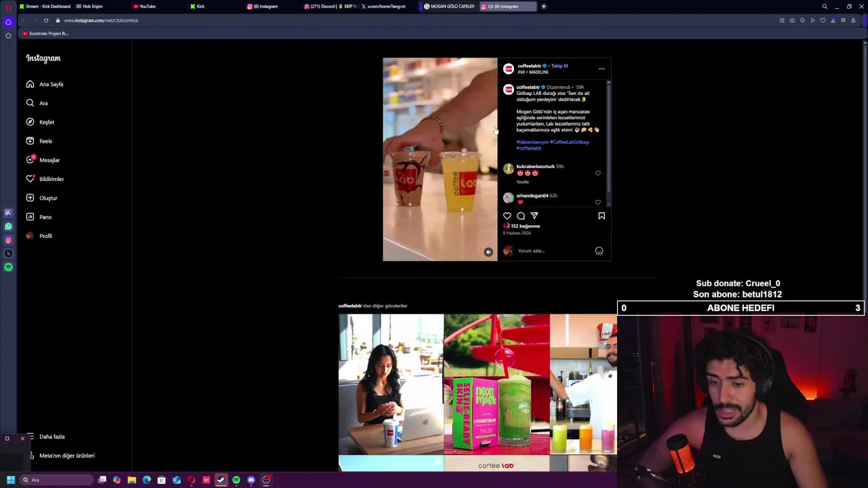Open Instagram in Opera sidebar
Screen dimensions: 868x488
(x=8, y=240)
